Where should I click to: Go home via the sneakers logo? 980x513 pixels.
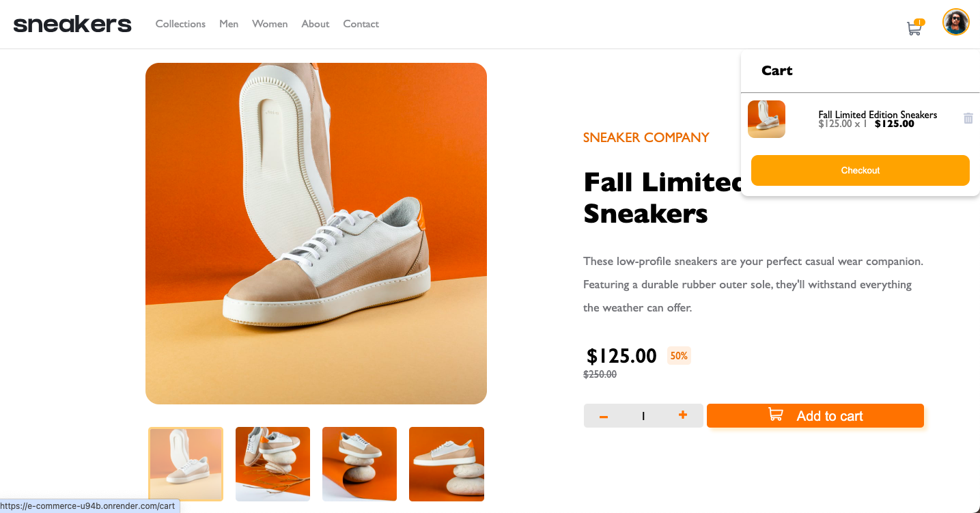[x=72, y=24]
